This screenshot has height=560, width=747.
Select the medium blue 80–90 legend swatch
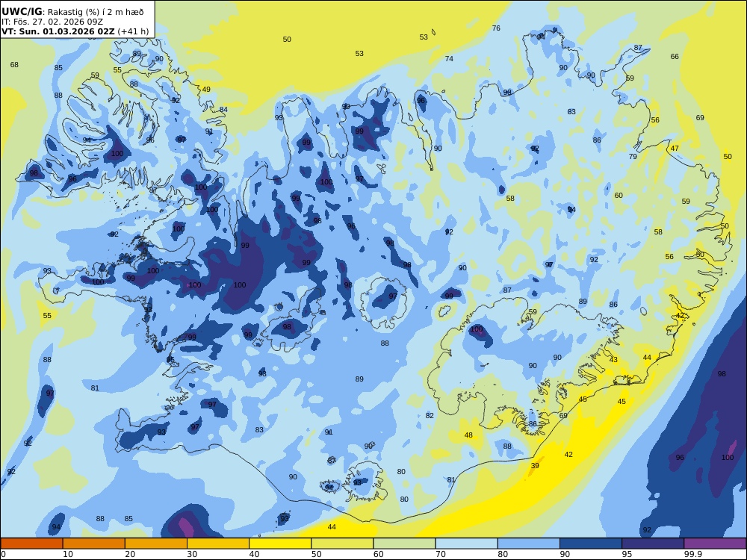528,544
